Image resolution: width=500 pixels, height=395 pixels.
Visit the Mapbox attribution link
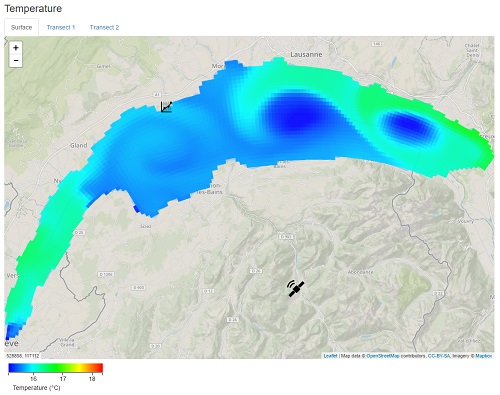[484, 356]
